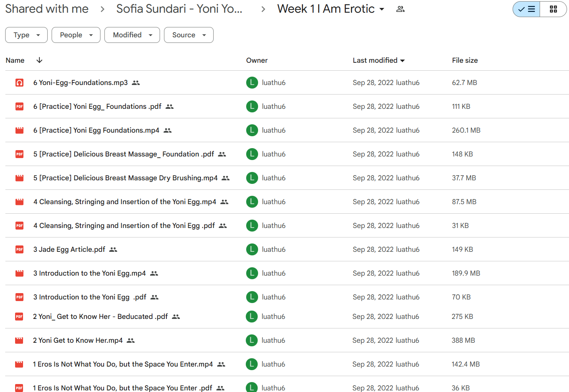
Task: Click the 260.1 MB file size value
Action: click(x=466, y=130)
